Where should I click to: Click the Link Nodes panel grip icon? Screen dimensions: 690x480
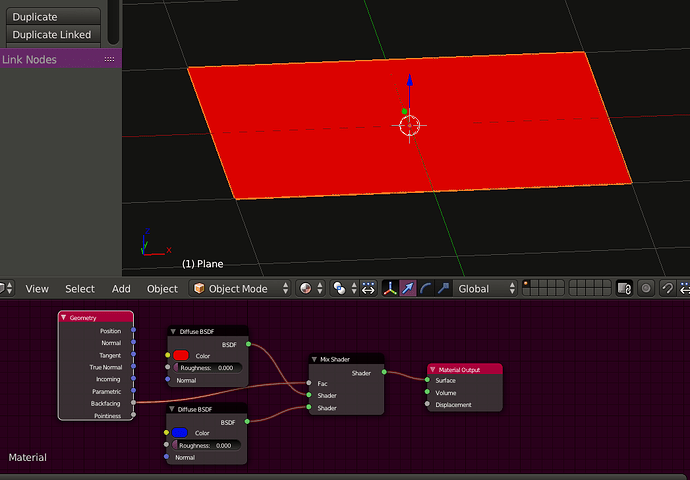click(109, 59)
